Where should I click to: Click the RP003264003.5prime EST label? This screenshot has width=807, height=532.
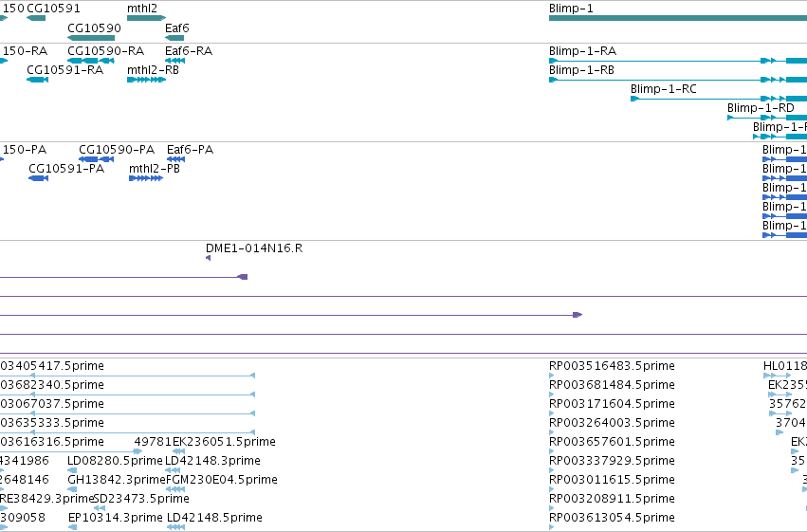click(x=612, y=423)
